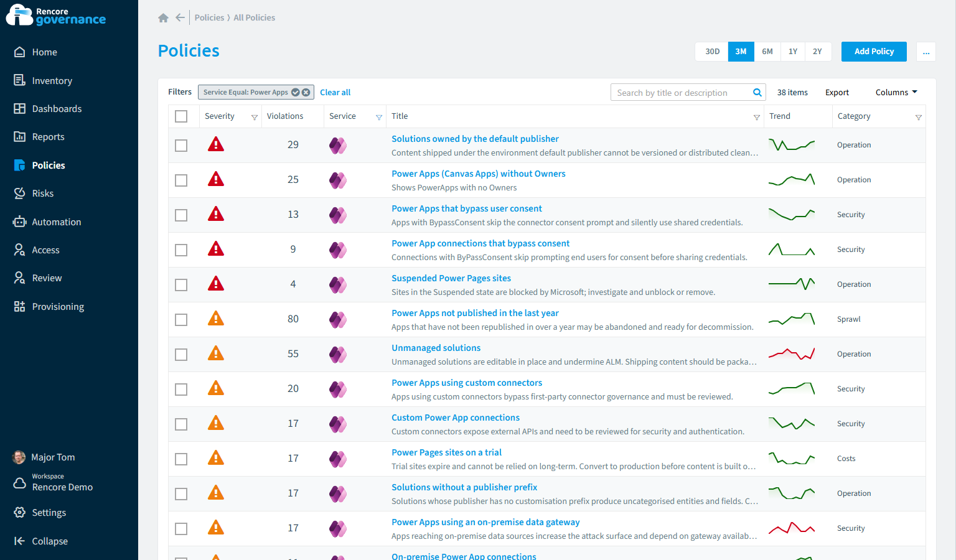Check the Suspended Power Pages sites row
The width and height of the screenshot is (956, 560).
[x=181, y=285]
